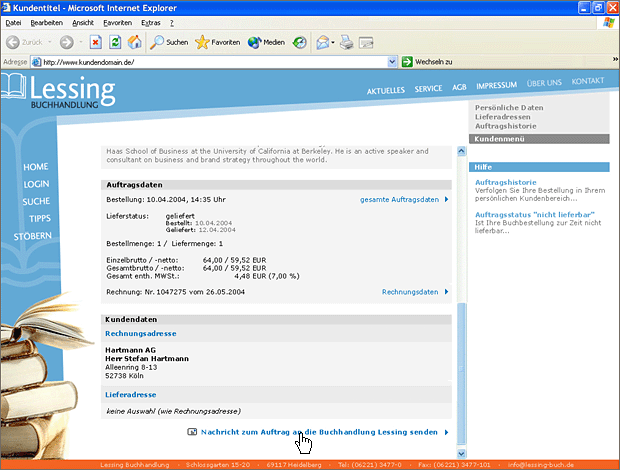Open the Mail button dropdown arrow
The image size is (620, 470).
[333, 42]
